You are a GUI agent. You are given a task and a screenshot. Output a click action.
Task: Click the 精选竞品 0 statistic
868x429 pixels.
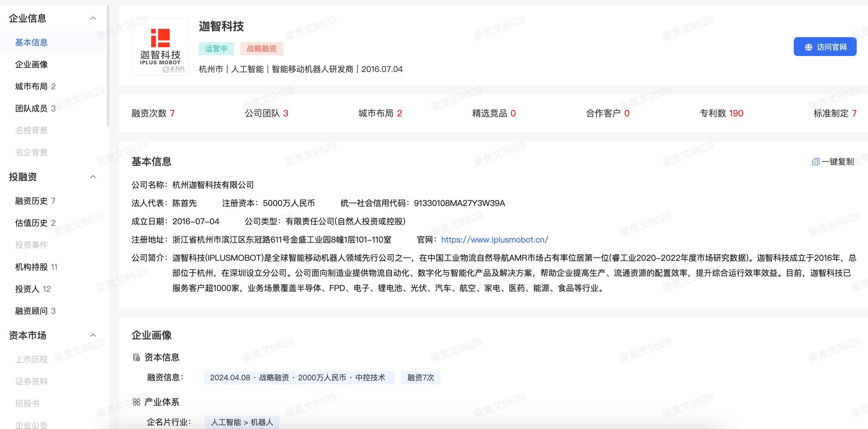coord(494,113)
